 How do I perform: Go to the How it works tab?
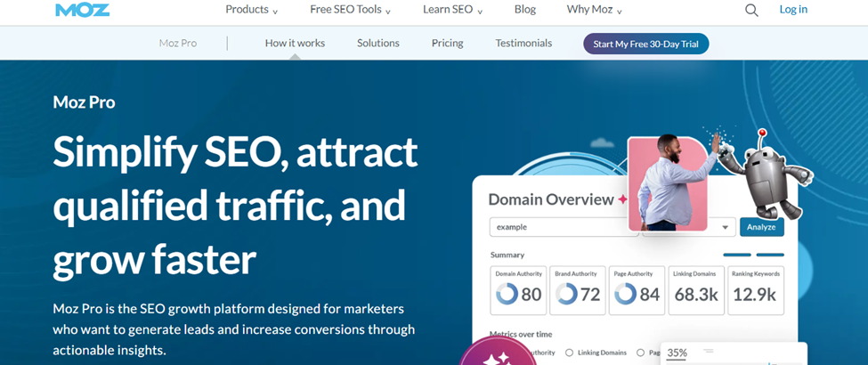(x=295, y=44)
